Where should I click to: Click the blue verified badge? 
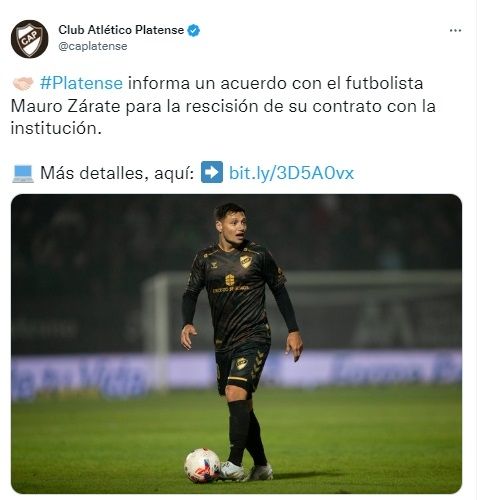pos(194,31)
